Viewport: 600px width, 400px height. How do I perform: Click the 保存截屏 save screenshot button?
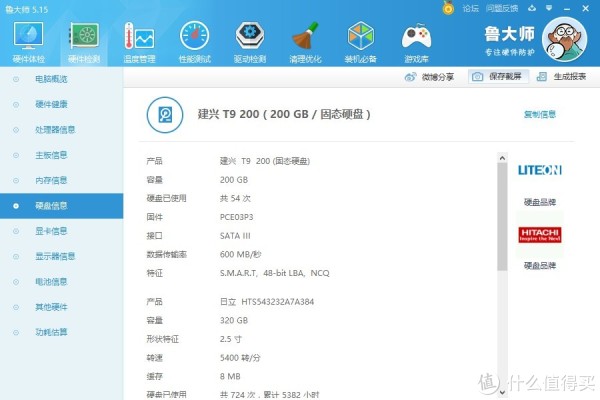tap(498, 77)
